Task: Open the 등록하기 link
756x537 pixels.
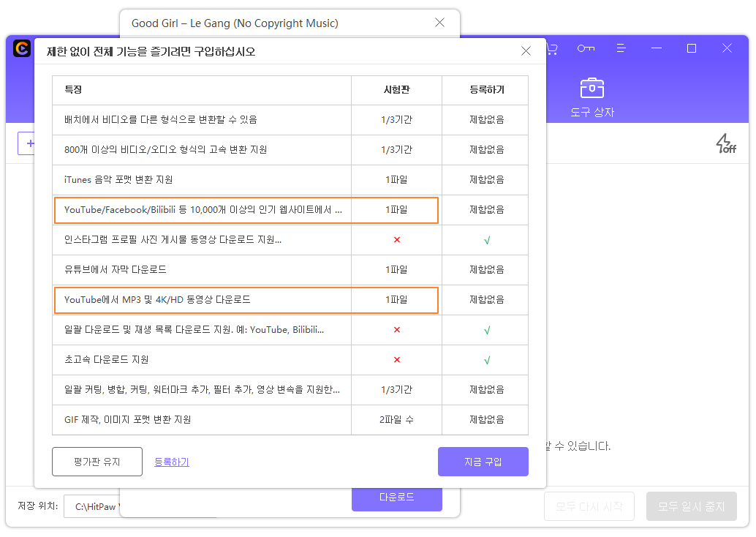Action: [x=172, y=462]
